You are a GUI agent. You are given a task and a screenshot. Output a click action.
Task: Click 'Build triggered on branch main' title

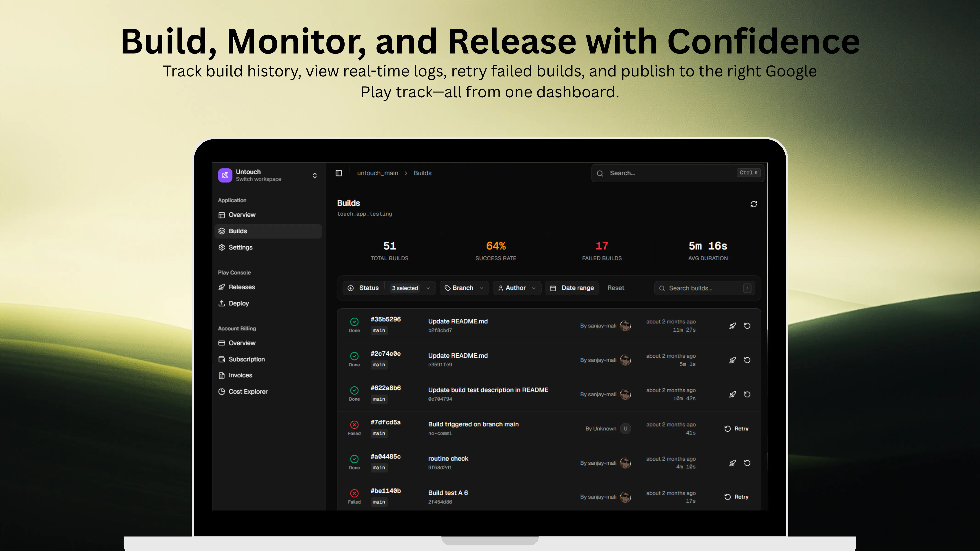[x=473, y=424]
